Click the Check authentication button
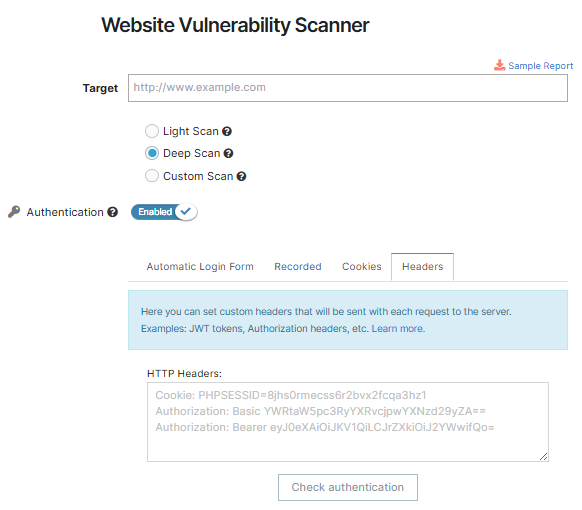 coord(348,487)
